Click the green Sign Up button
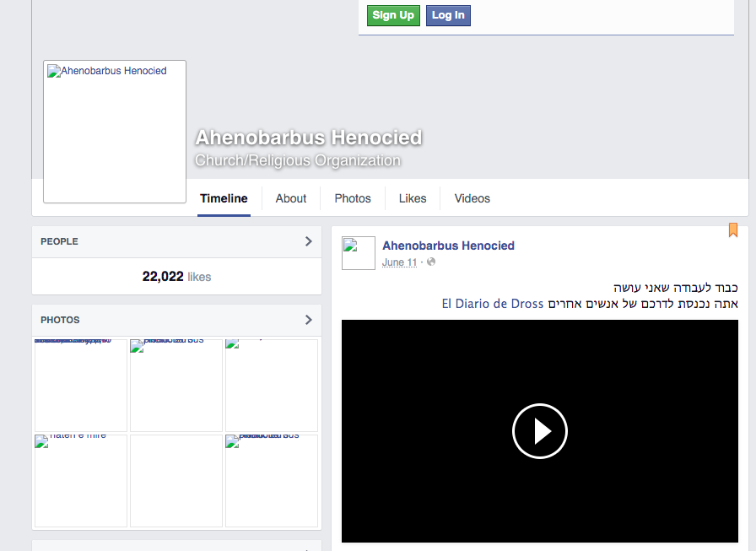The width and height of the screenshot is (756, 551). (x=393, y=15)
